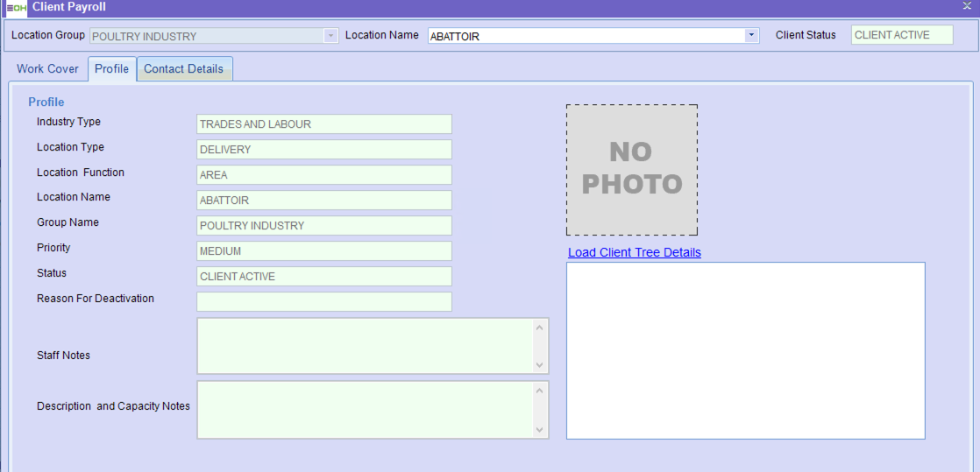
Task: Select the Priority field showing MEDIUM
Action: click(x=324, y=251)
